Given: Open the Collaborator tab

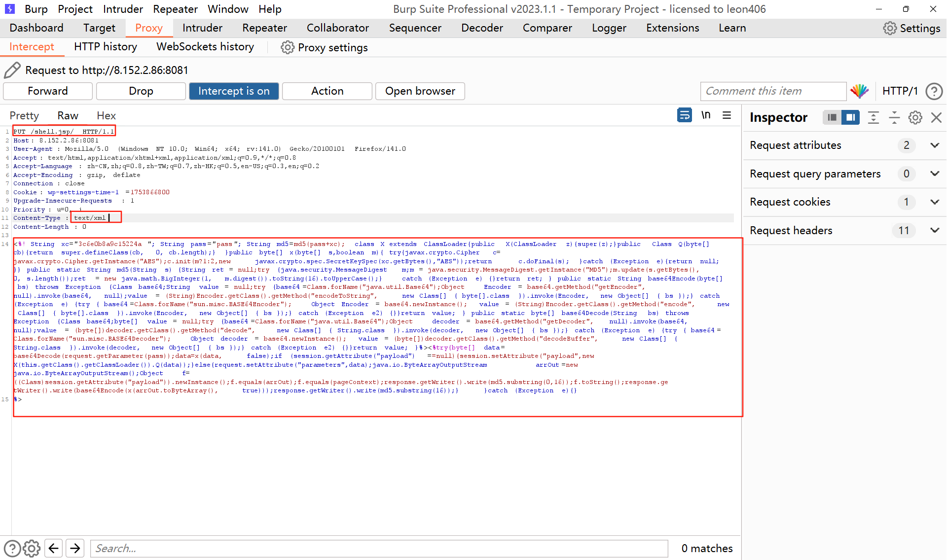Looking at the screenshot, I should click(x=338, y=28).
